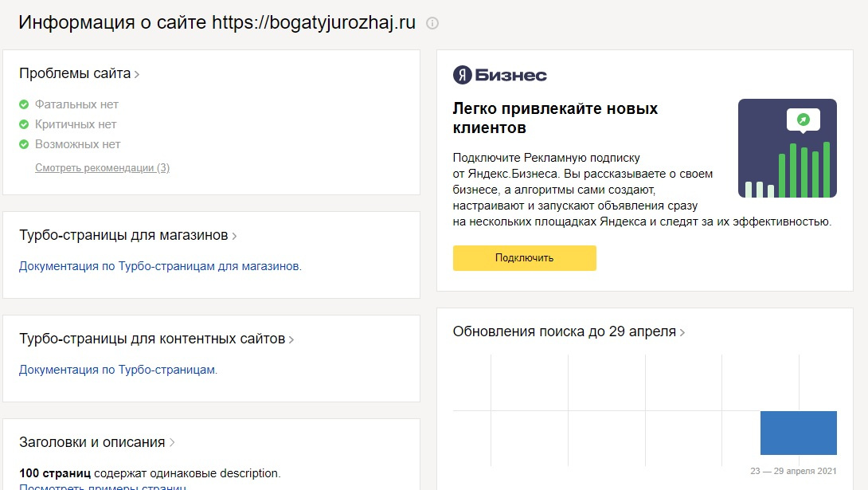Click the Фатальных нет status text

click(x=76, y=104)
